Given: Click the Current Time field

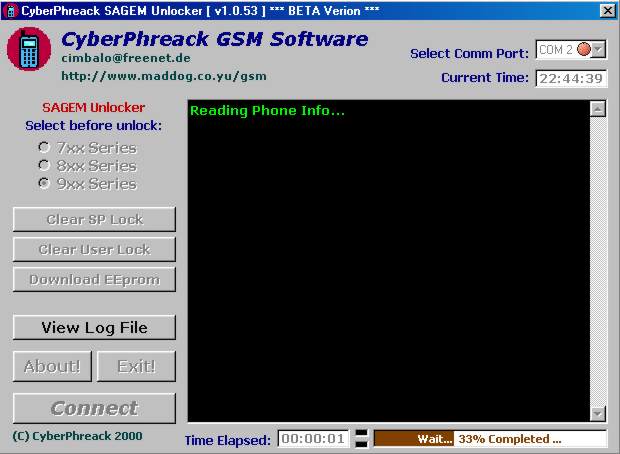Looking at the screenshot, I should [571, 78].
